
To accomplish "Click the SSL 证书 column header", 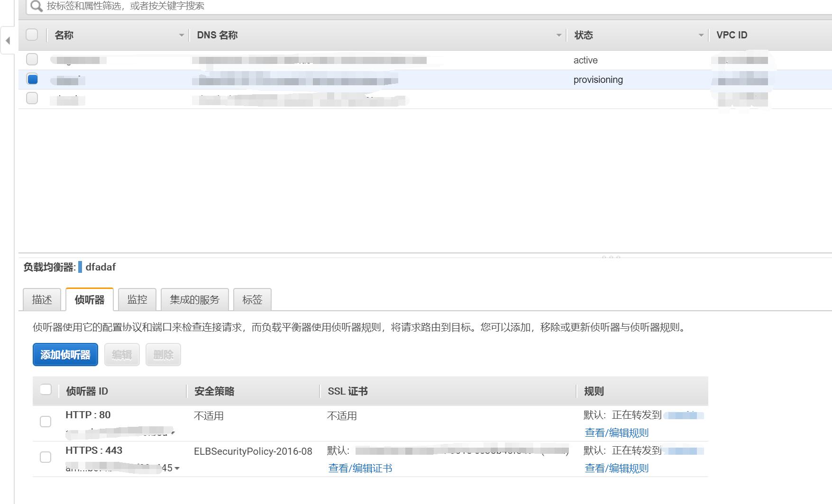I will pyautogui.click(x=348, y=391).
